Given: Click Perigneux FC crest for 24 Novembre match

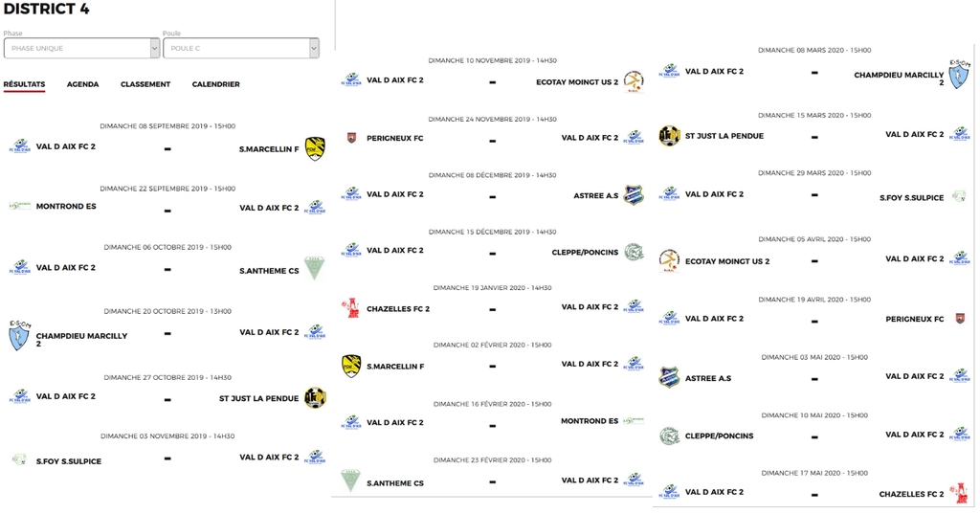Looking at the screenshot, I should [x=351, y=138].
